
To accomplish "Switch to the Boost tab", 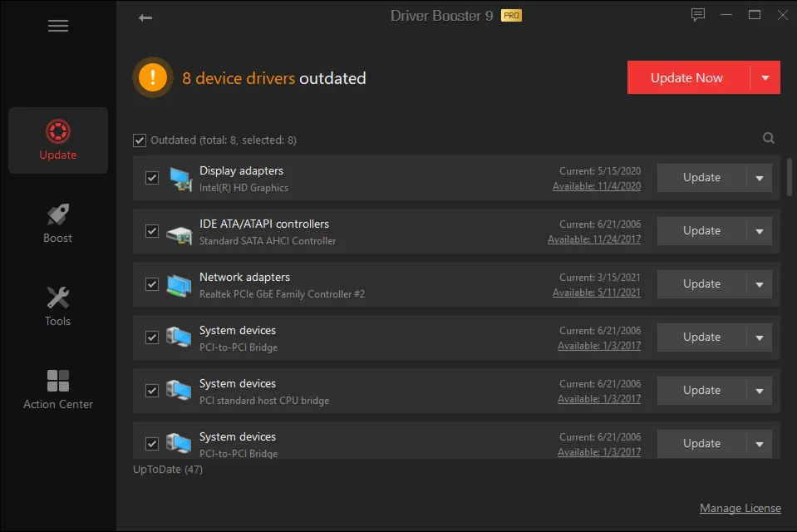I will (58, 223).
